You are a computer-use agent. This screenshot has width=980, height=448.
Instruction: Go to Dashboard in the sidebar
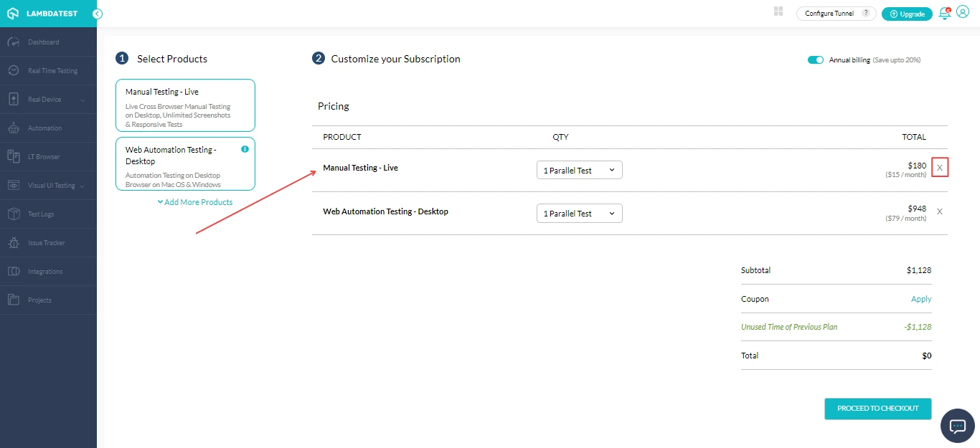coord(43,42)
